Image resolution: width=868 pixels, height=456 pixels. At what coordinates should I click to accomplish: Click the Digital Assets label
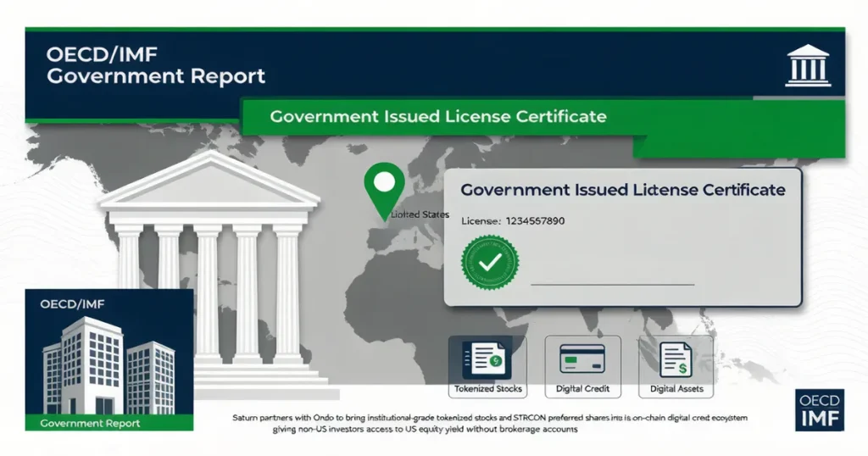(676, 389)
